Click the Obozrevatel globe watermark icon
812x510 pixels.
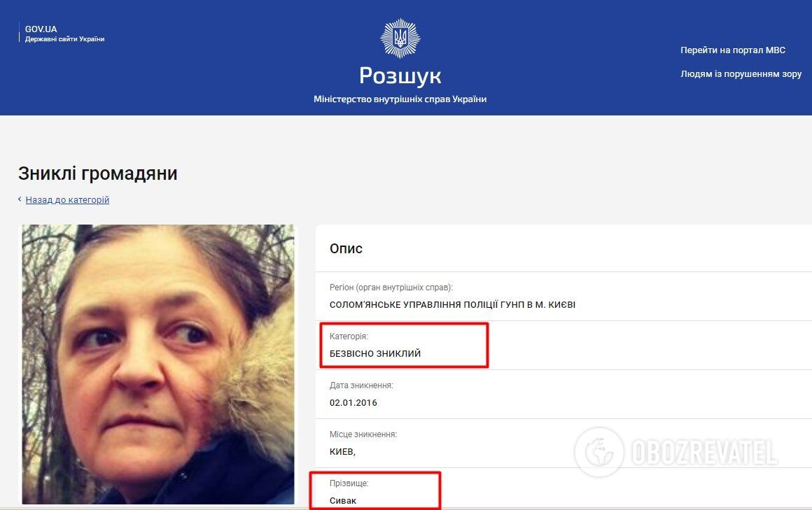pos(599,451)
